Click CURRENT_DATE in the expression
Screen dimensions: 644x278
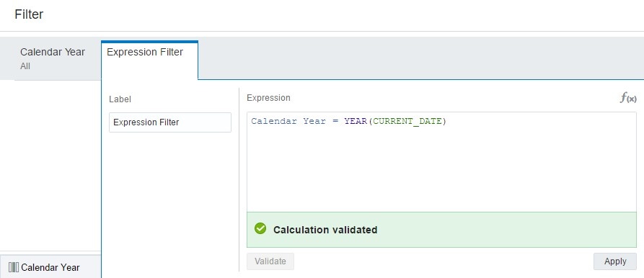[x=407, y=122]
